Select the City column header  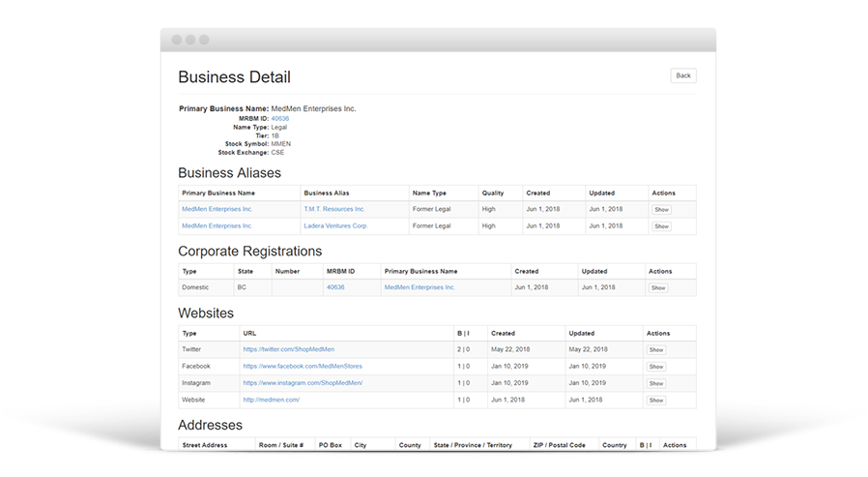click(x=361, y=445)
